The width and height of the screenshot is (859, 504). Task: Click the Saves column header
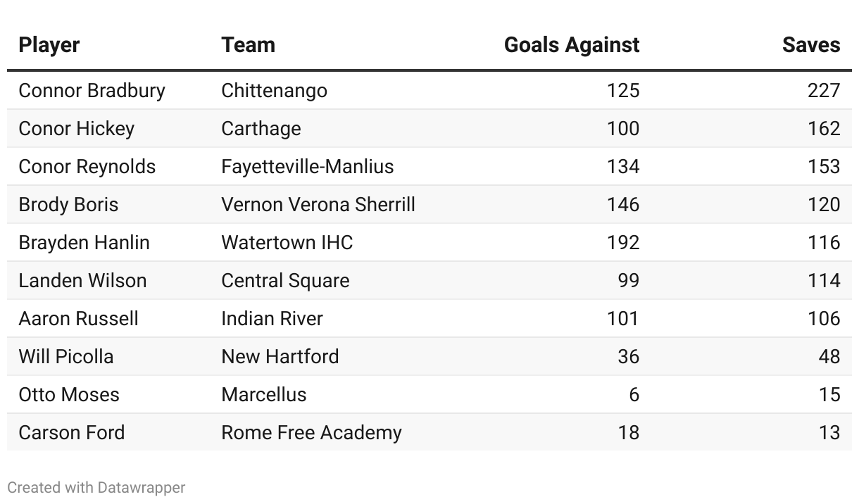[810, 45]
